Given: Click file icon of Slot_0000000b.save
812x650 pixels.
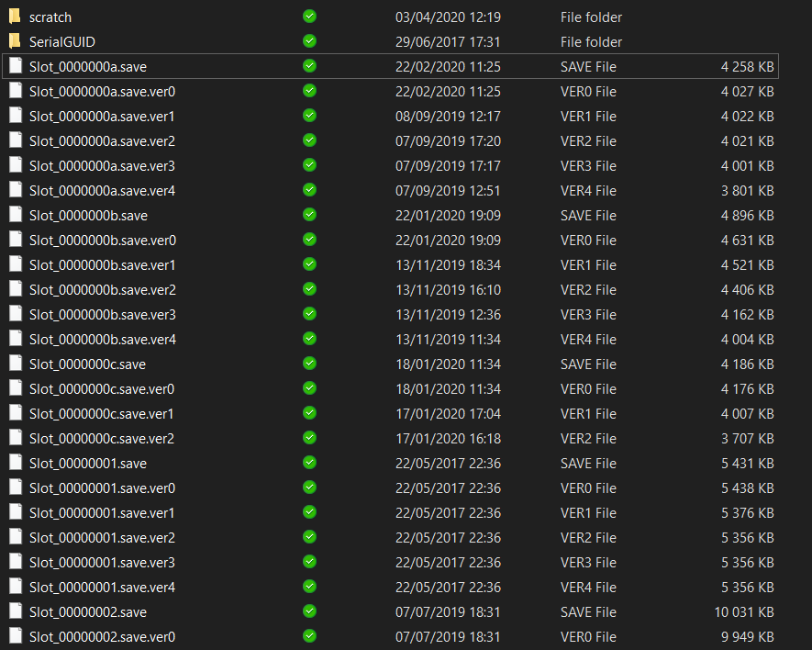Looking at the screenshot, I should [16, 215].
